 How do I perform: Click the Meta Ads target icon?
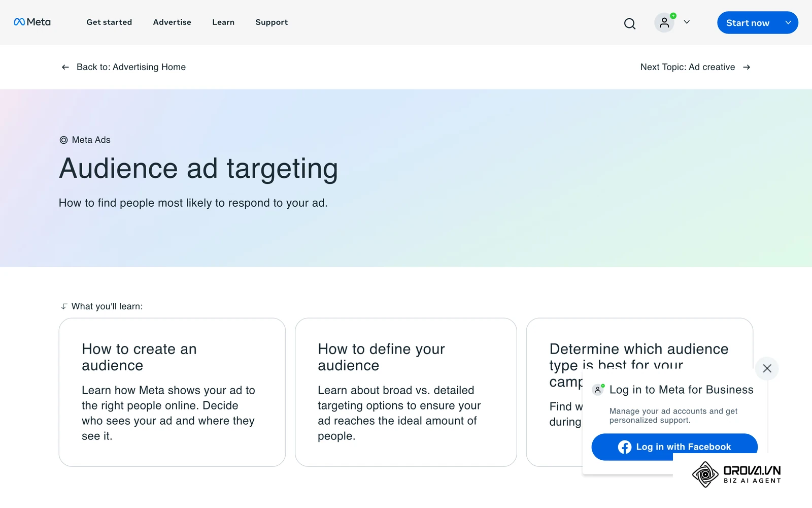(63, 140)
